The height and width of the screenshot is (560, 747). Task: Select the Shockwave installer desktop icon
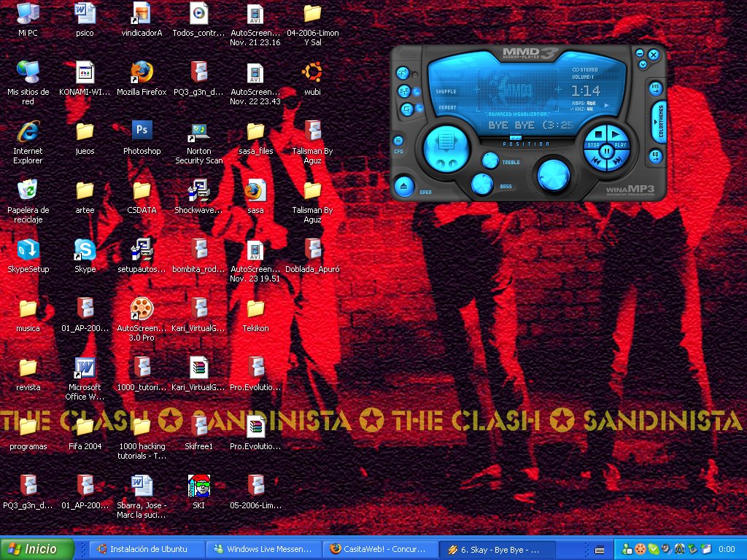(x=198, y=197)
